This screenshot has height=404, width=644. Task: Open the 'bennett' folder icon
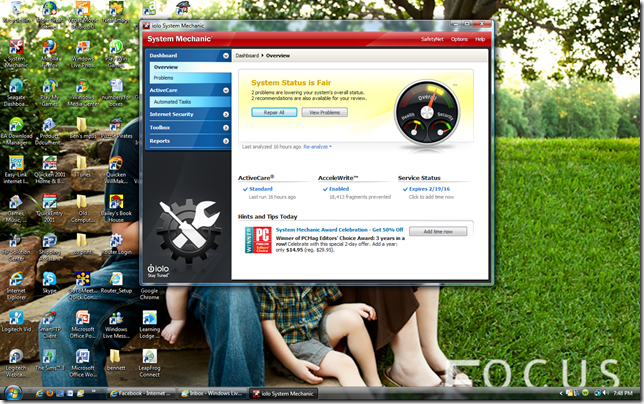coord(115,360)
